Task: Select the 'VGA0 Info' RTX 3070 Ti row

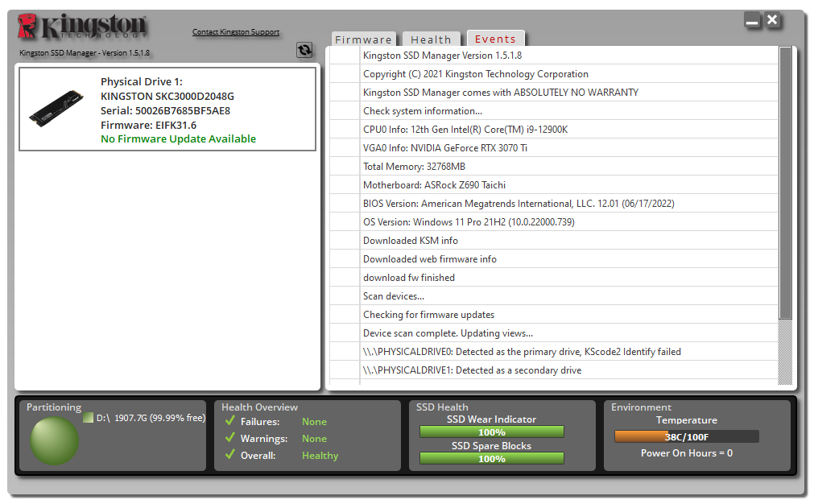Action: 553,148
